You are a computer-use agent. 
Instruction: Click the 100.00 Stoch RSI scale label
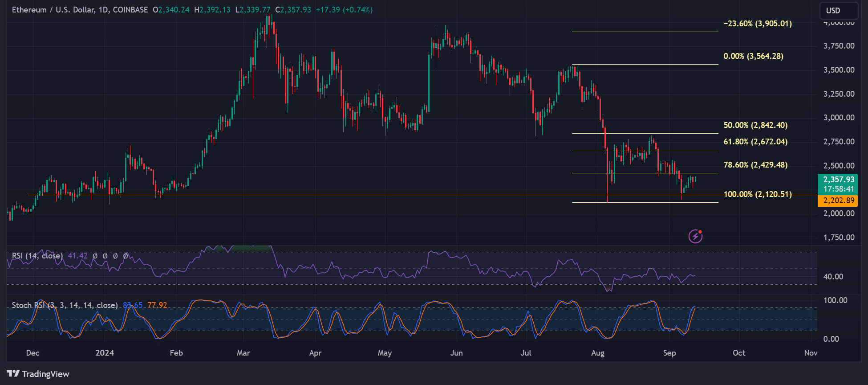tap(836, 300)
